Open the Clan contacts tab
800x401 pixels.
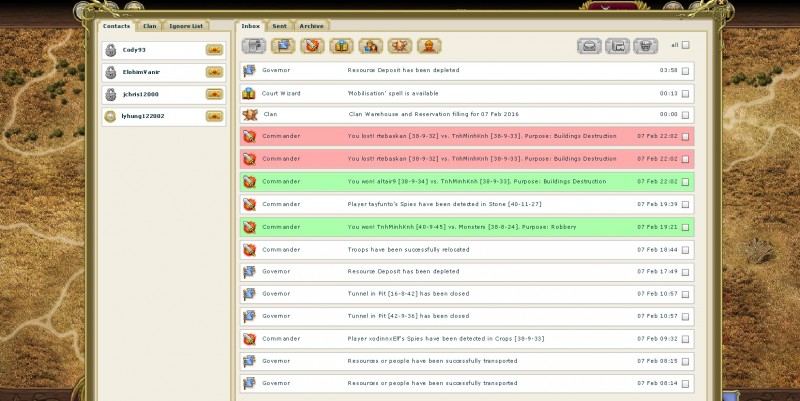(x=150, y=25)
